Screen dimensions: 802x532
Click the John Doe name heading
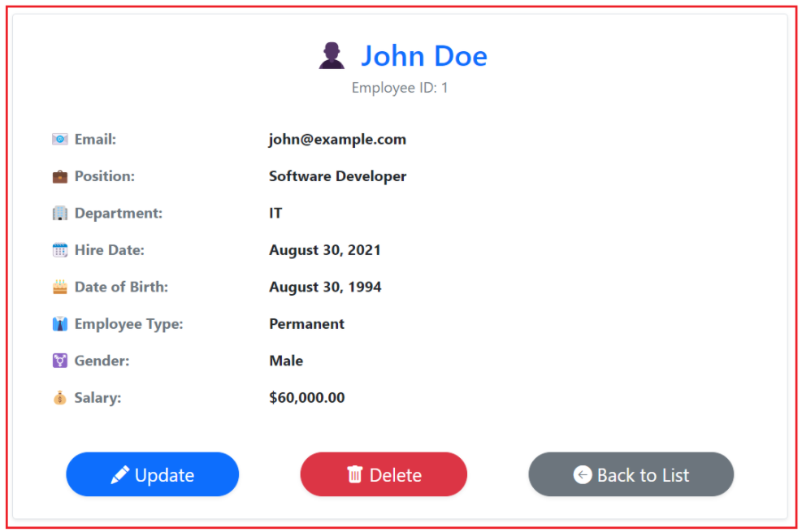(424, 56)
